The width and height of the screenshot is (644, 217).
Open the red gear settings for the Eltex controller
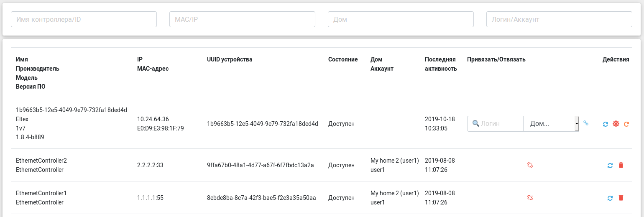(616, 124)
